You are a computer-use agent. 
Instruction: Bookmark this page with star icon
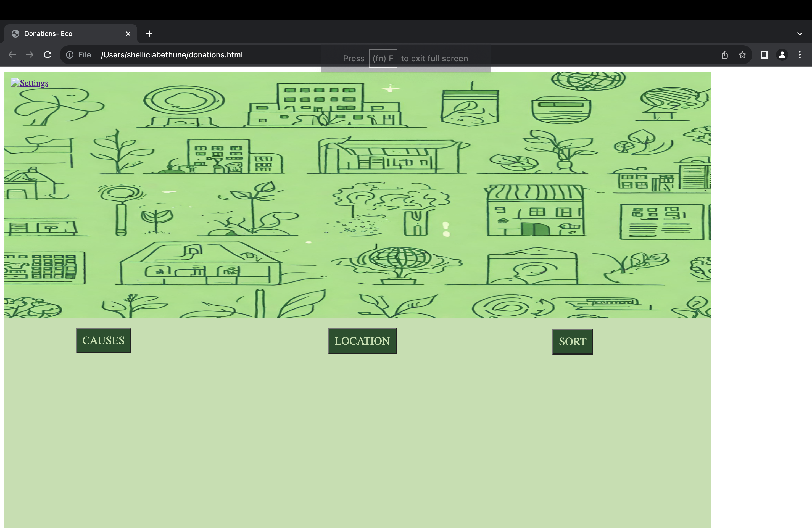[742, 55]
